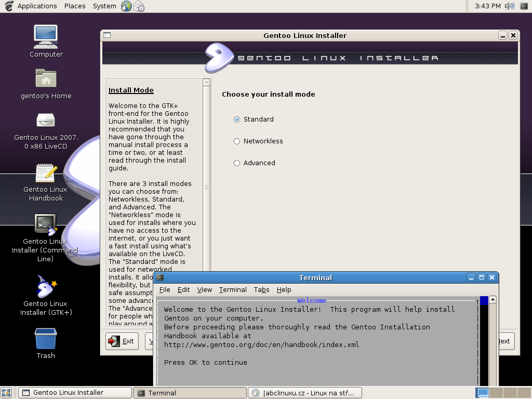Select the Gentoo Linux Installer (Command Line) icon
This screenshot has width=532, height=399.
[x=46, y=224]
